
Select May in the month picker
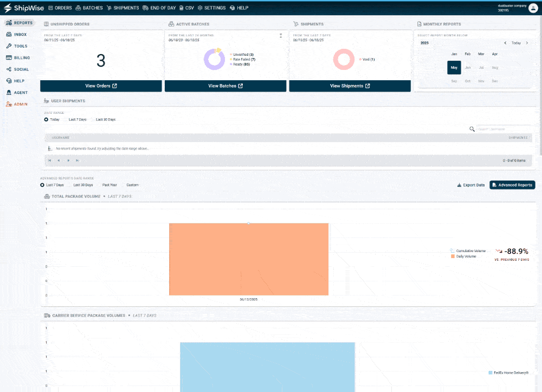pos(454,67)
